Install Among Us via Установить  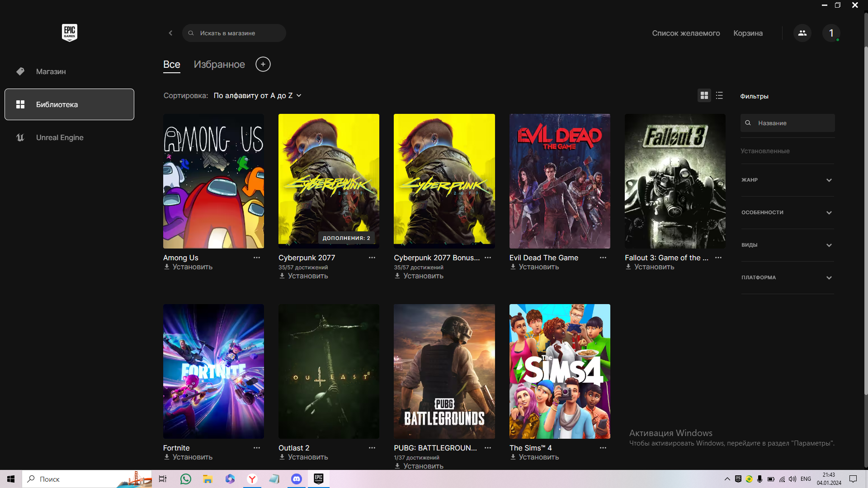click(x=188, y=267)
